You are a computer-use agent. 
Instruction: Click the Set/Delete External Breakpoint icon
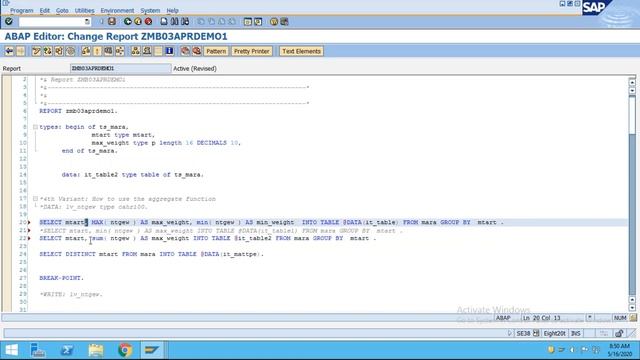[x=197, y=51]
